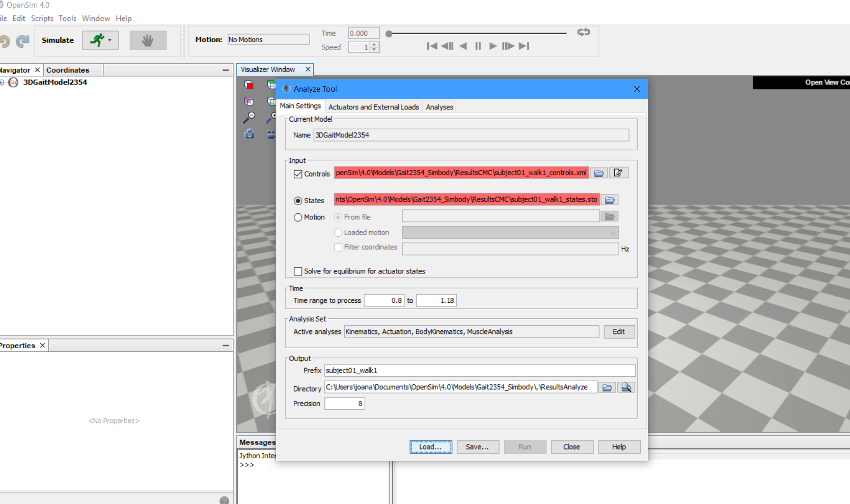The height and width of the screenshot is (504, 850).
Task: Toggle the loop playback icon
Action: point(584,32)
